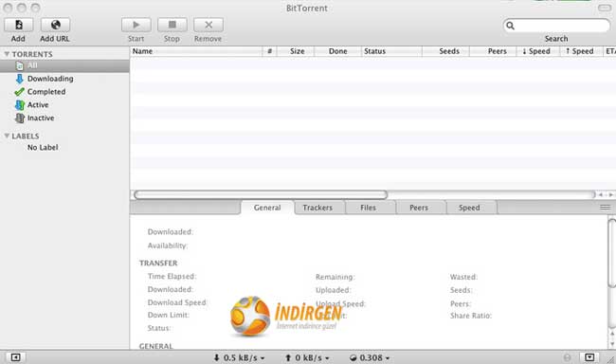
Task: Toggle the sidebar with bottom-left button
Action: (16, 357)
